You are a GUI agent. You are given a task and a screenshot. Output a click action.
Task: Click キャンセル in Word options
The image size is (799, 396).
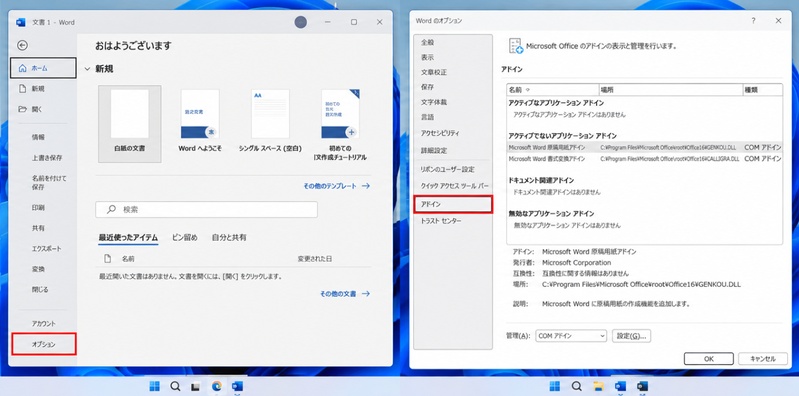tap(762, 359)
